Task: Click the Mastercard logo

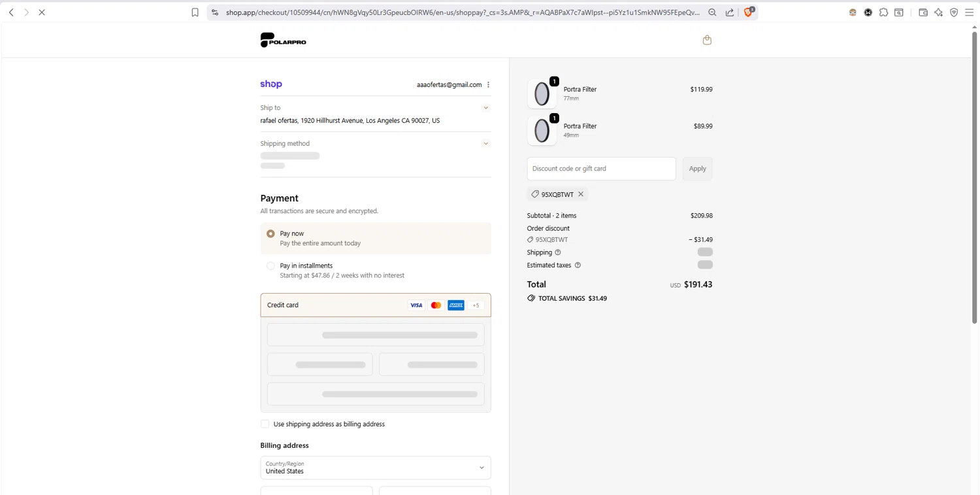Action: pos(436,305)
